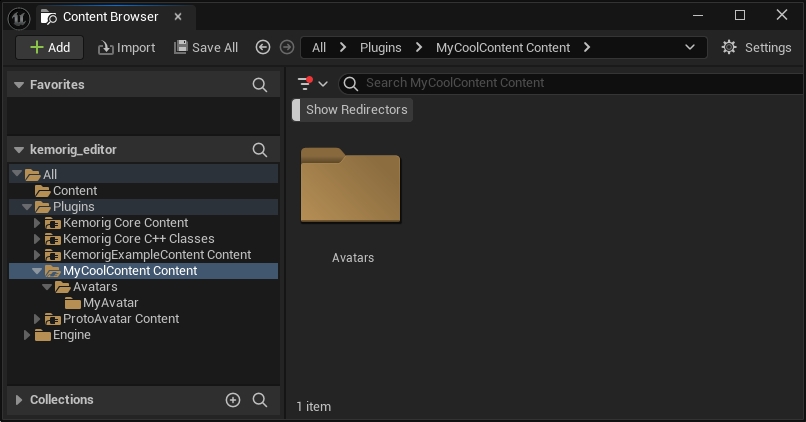
Task: Click the Unreal Engine logo icon
Action: click(x=18, y=17)
